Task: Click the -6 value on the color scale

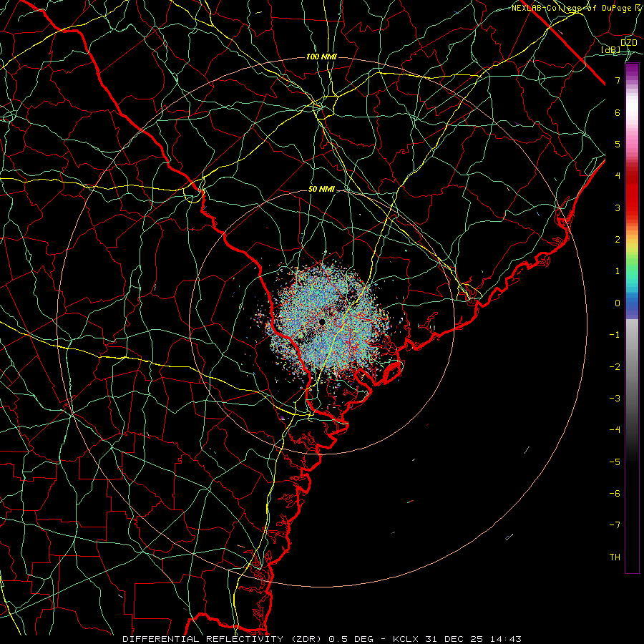Action: pyautogui.click(x=615, y=494)
